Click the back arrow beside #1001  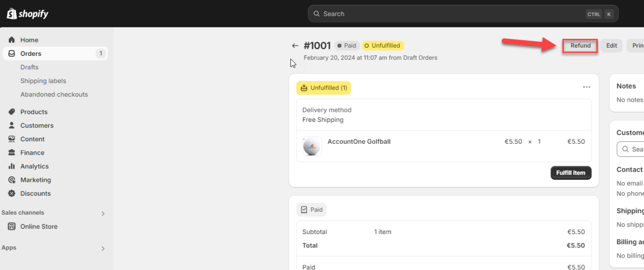(x=295, y=46)
